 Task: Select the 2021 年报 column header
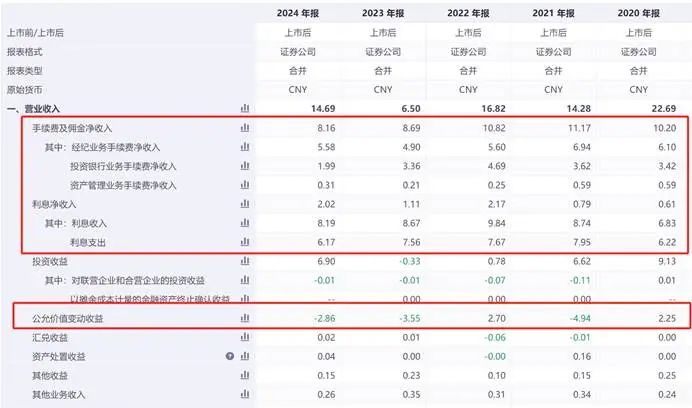[x=553, y=13]
